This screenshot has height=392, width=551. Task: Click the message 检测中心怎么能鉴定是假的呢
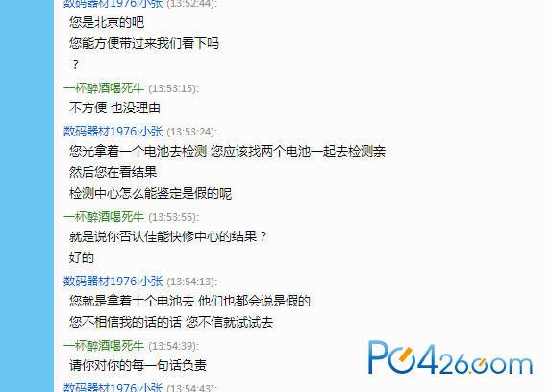point(150,193)
